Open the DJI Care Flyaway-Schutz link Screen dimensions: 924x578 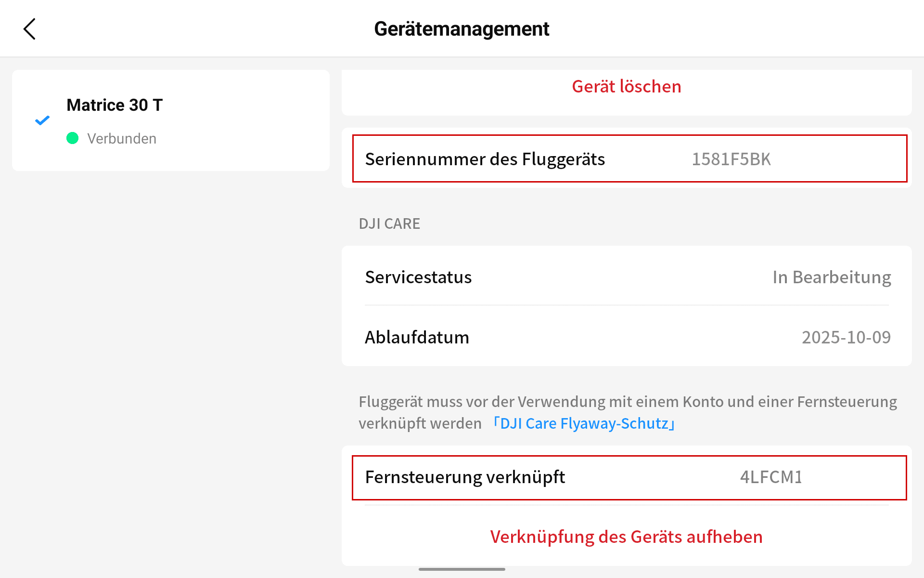tap(584, 423)
